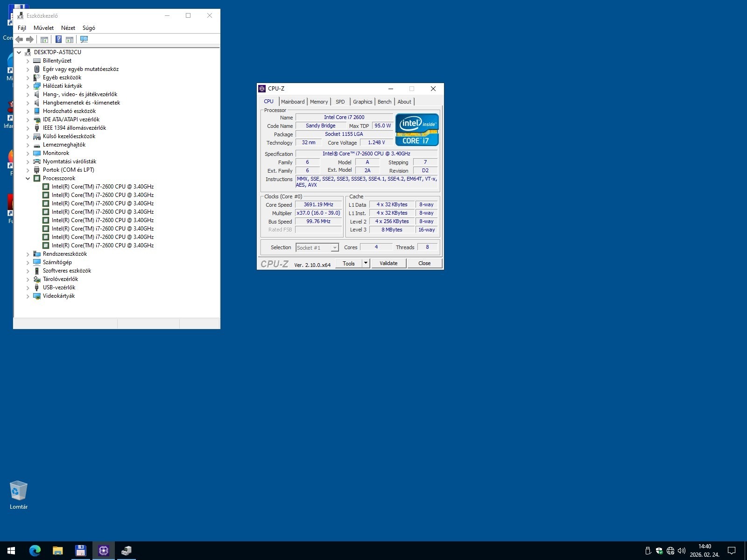Open the Fájl menu in Device Manager
Viewport: 747px width, 560px height.
(22, 28)
